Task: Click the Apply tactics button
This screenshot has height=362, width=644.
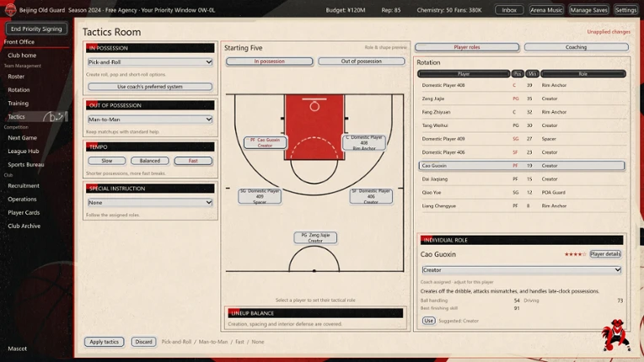Action: [105, 342]
